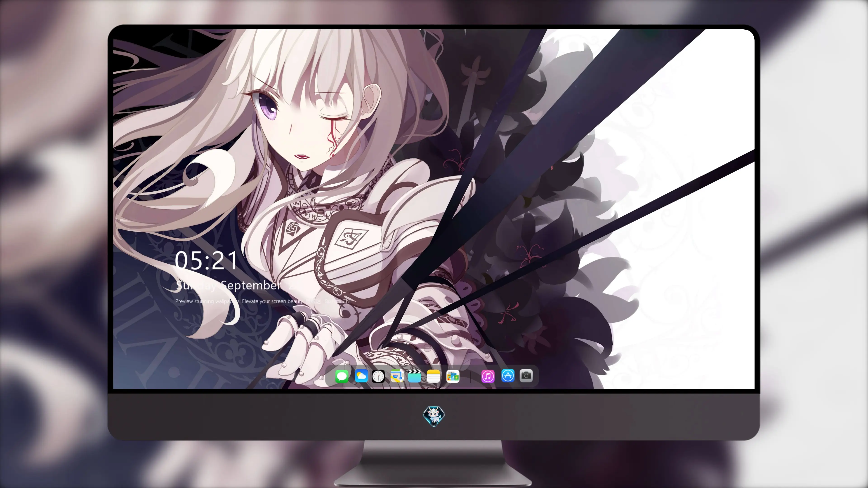Open the App Store icon in the dock
This screenshot has width=868, height=488.
[507, 375]
